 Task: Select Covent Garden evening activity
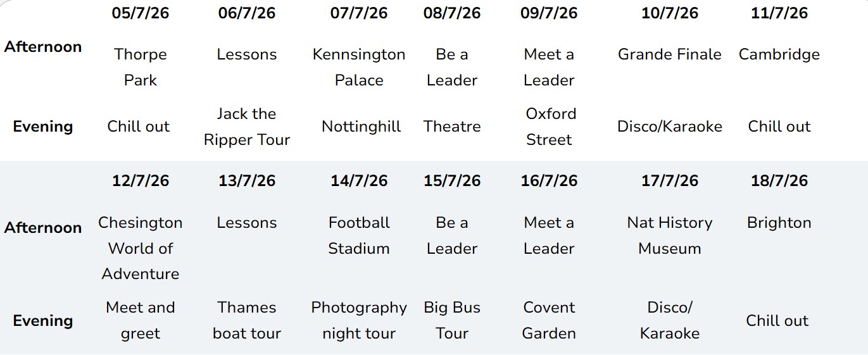coord(549,320)
